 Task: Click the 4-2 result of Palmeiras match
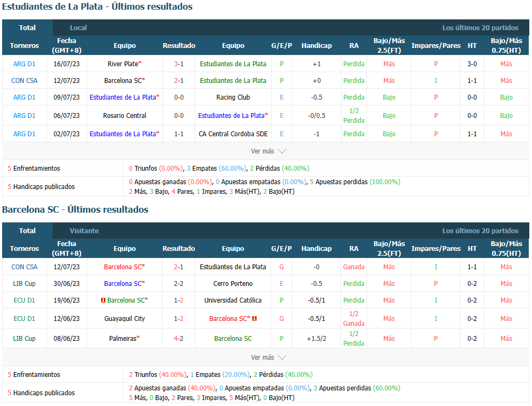179,338
